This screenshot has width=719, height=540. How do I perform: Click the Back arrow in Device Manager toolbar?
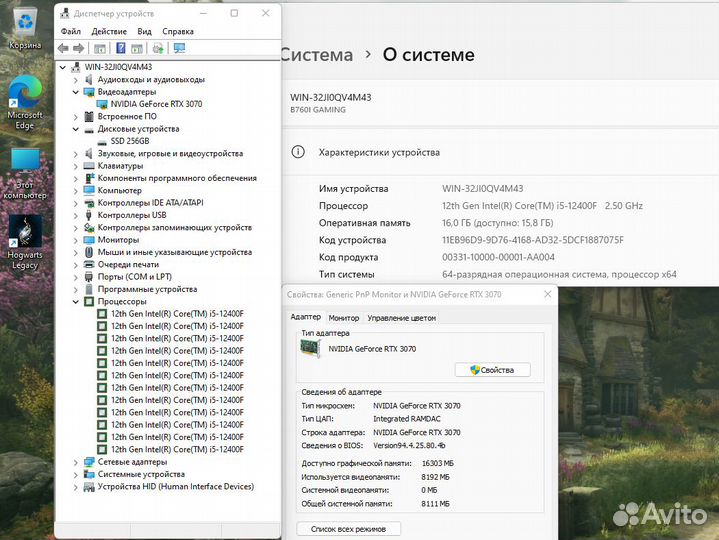pos(63,48)
